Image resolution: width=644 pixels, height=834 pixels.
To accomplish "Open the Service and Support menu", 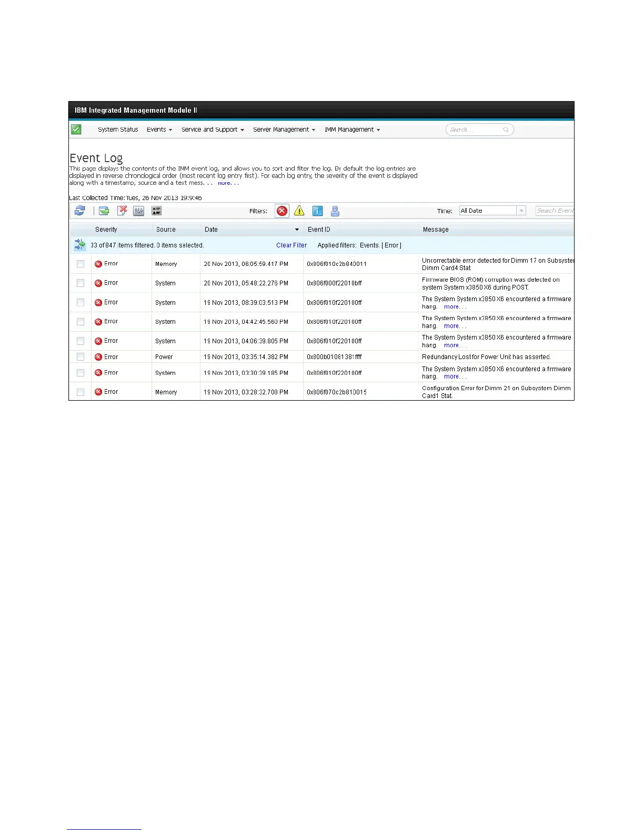I will pyautogui.click(x=213, y=130).
